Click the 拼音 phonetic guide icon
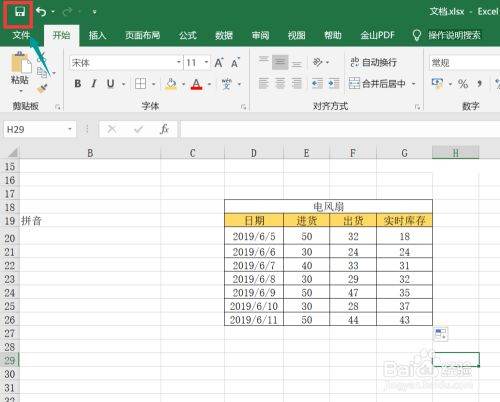This screenshot has height=402, width=500. [x=226, y=84]
